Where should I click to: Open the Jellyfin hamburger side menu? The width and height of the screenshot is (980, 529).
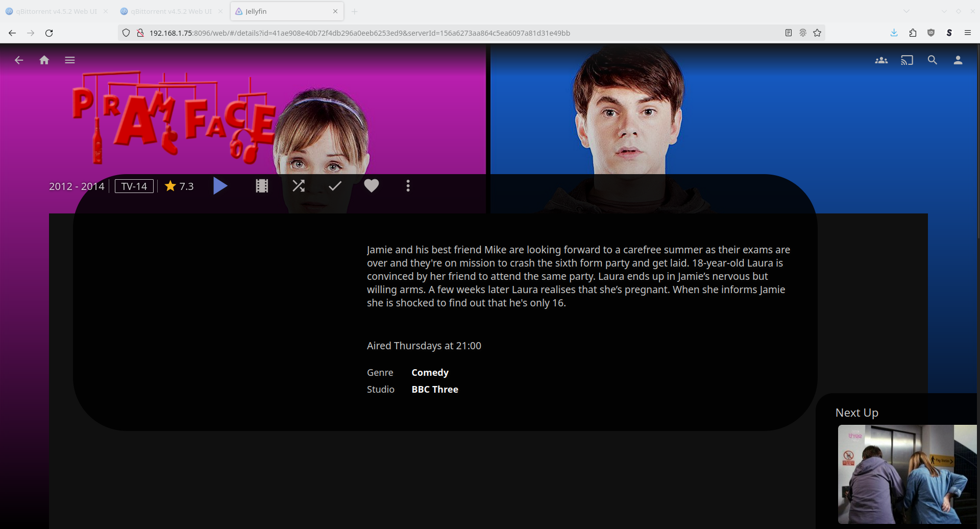tap(70, 60)
